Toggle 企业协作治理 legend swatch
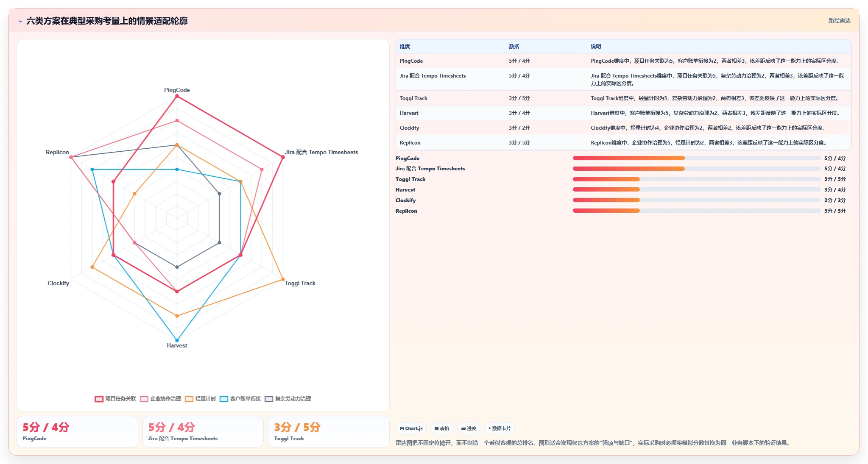The width and height of the screenshot is (868, 464). pos(144,399)
